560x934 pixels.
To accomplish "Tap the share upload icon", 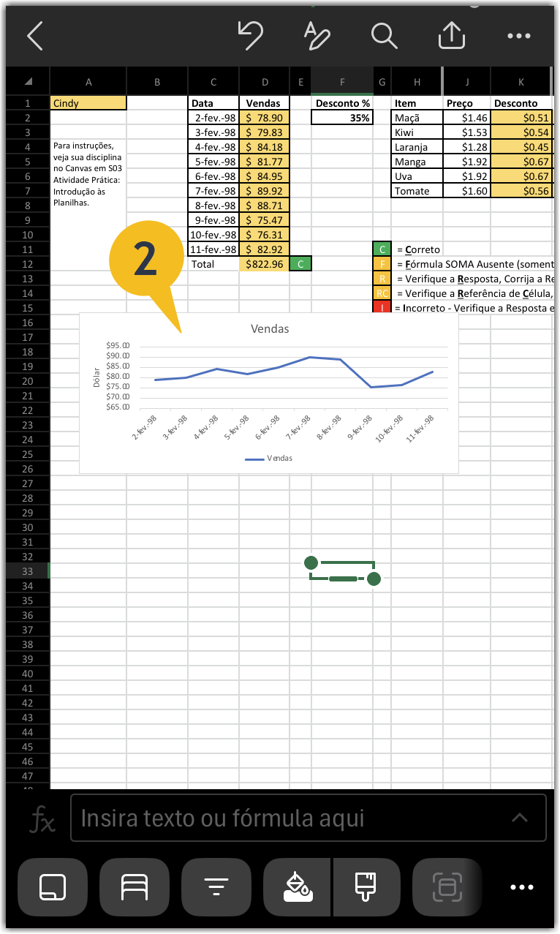I will click(452, 34).
